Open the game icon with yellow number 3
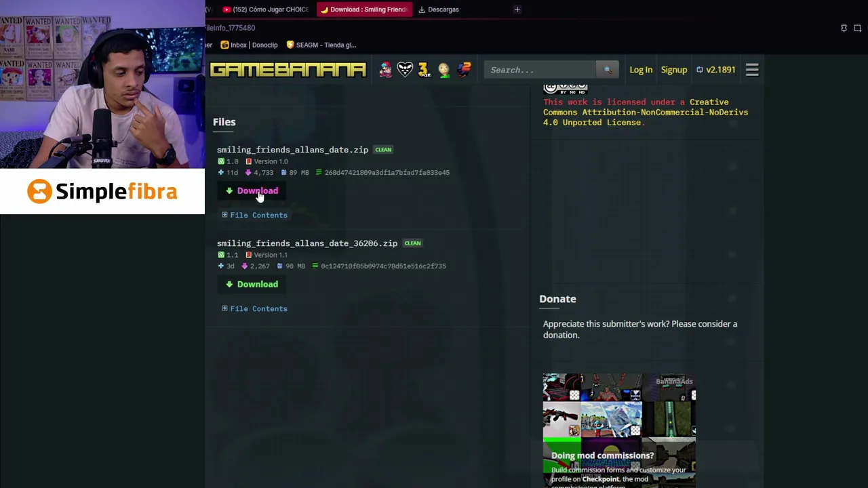 coord(424,70)
